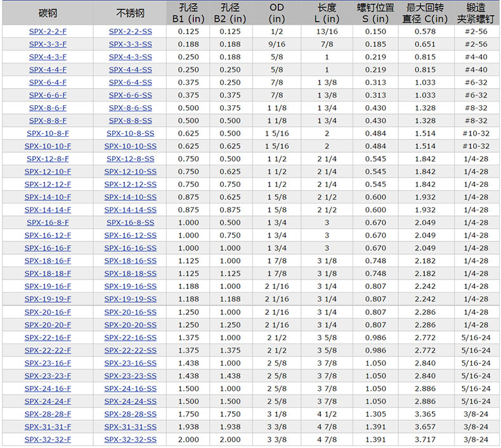Click the SPX-16-8-F link
This screenshot has height=448, width=501.
tap(48, 222)
